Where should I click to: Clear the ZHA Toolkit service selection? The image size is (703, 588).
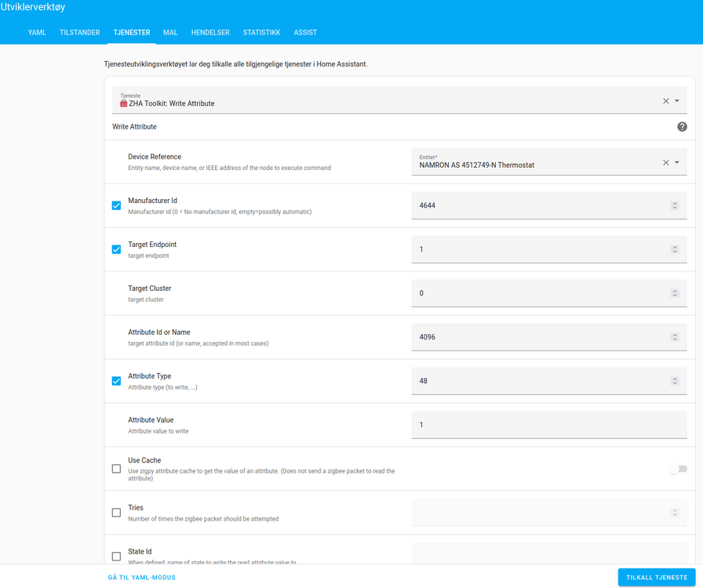tap(665, 101)
